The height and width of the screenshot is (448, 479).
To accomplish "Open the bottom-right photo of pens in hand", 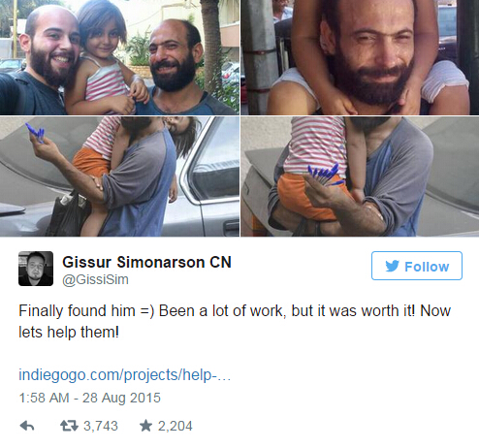I will (360, 176).
